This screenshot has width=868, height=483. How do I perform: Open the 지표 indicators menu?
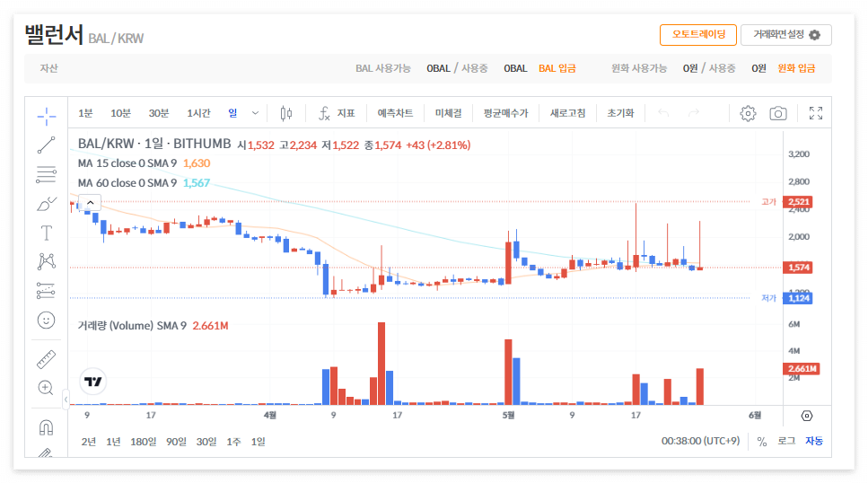(337, 113)
